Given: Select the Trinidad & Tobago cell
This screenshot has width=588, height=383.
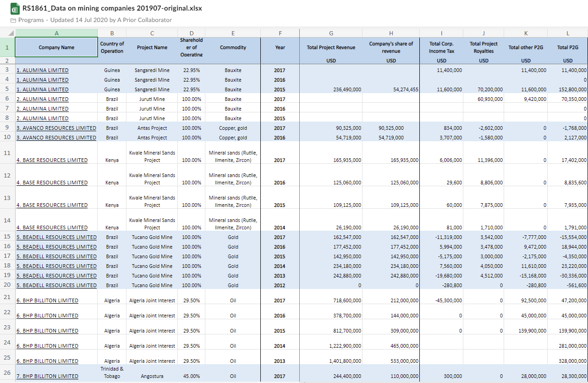Looking at the screenshot, I should 112,372.
